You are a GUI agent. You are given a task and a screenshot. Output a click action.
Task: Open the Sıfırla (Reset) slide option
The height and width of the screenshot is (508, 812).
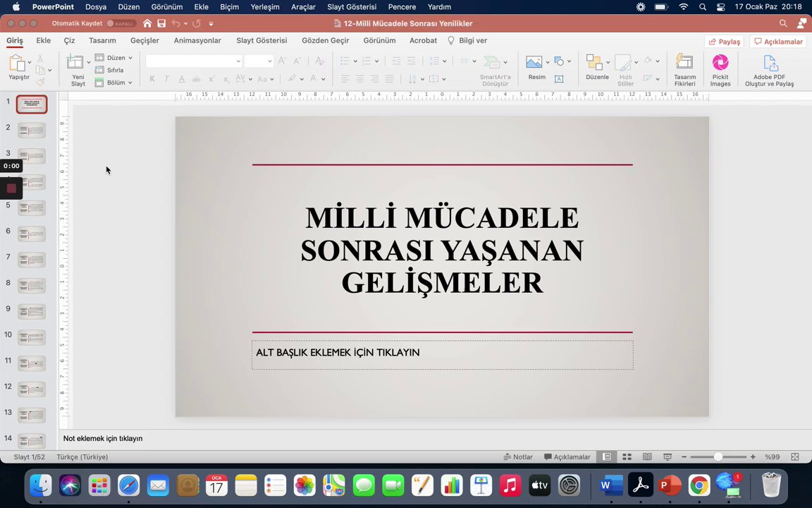click(x=109, y=70)
